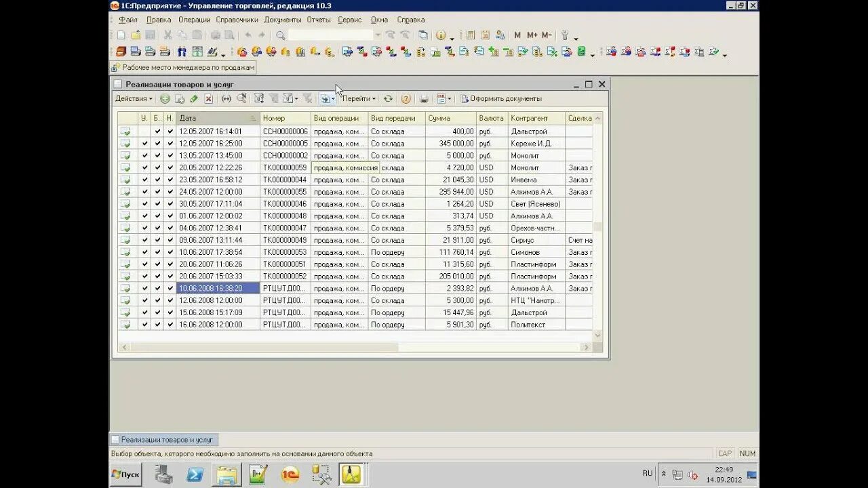The width and height of the screenshot is (868, 488).
Task: Click the 1C yellow icon in taskbar
Action: click(x=291, y=474)
